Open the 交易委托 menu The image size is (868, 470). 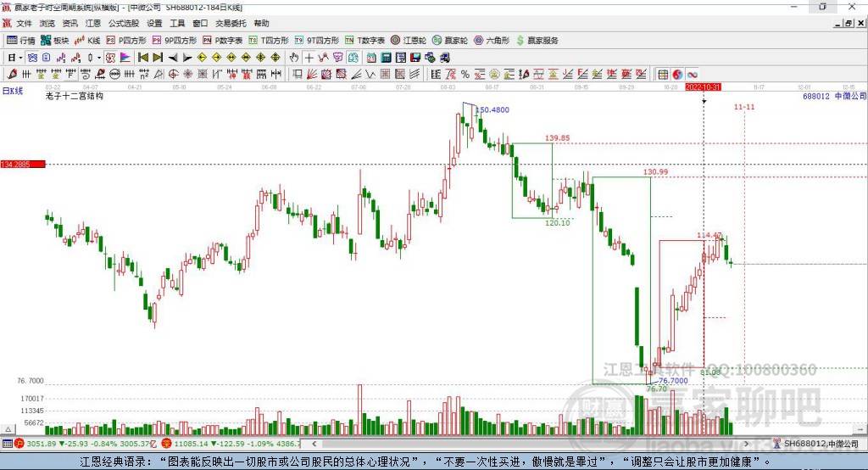tap(231, 23)
